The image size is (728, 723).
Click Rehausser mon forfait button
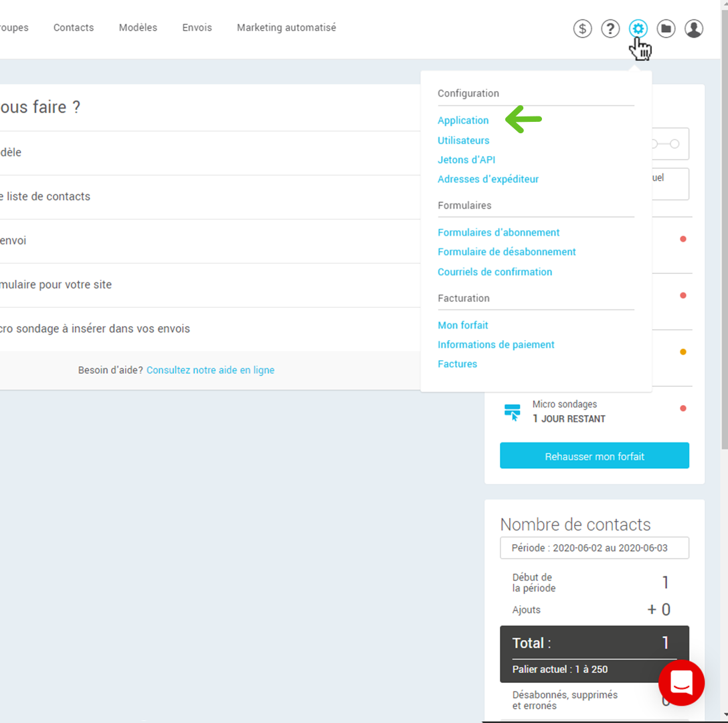pos(594,455)
